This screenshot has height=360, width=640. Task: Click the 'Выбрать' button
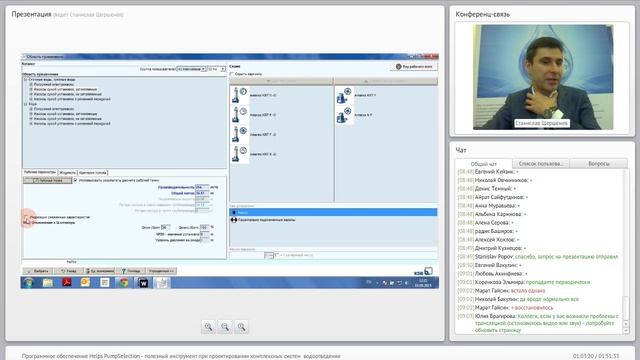point(38,271)
